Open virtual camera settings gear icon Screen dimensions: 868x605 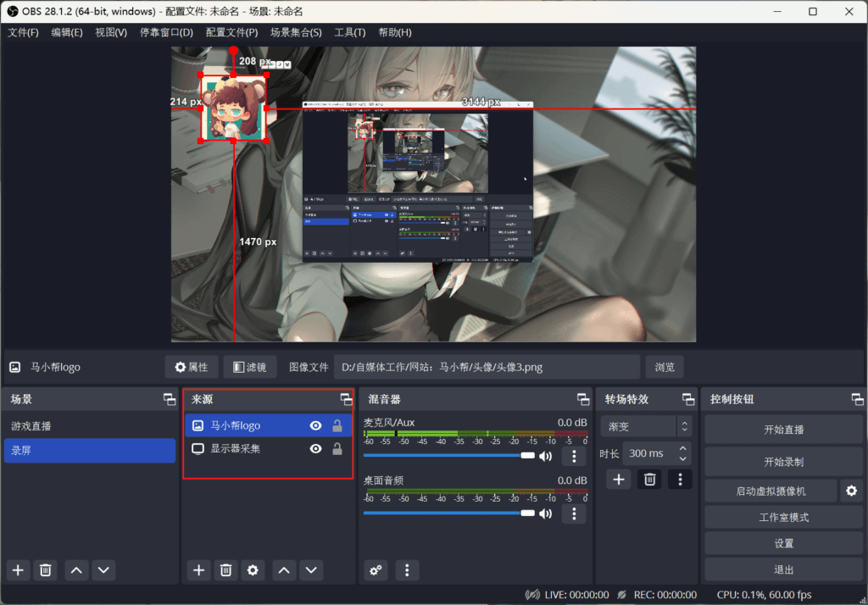[851, 491]
